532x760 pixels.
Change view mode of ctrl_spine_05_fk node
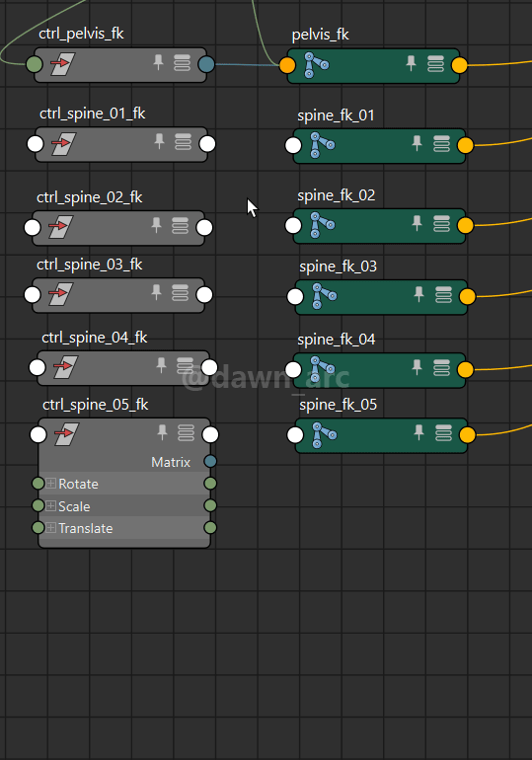pos(186,433)
